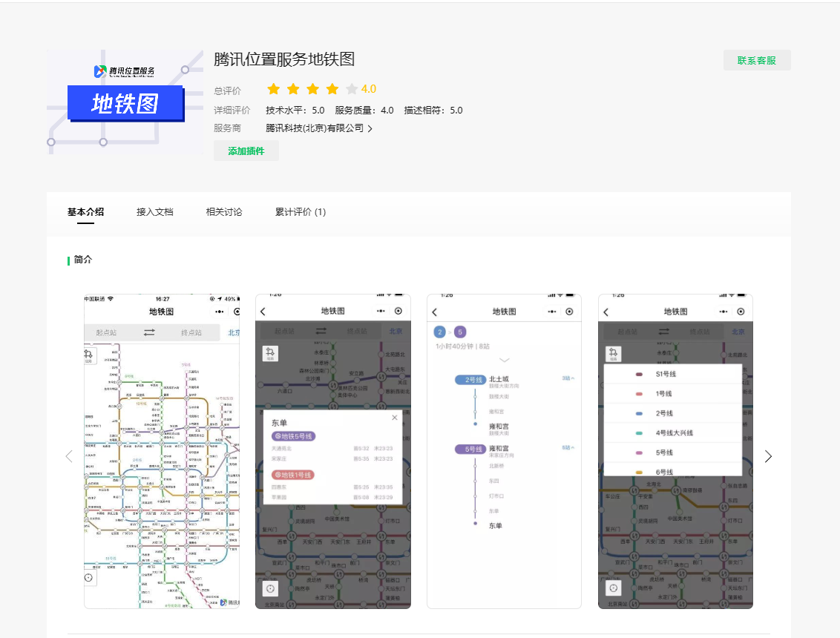840x638 pixels.
Task: Click the 地铁1号线 tag in the popup
Action: coord(293,475)
